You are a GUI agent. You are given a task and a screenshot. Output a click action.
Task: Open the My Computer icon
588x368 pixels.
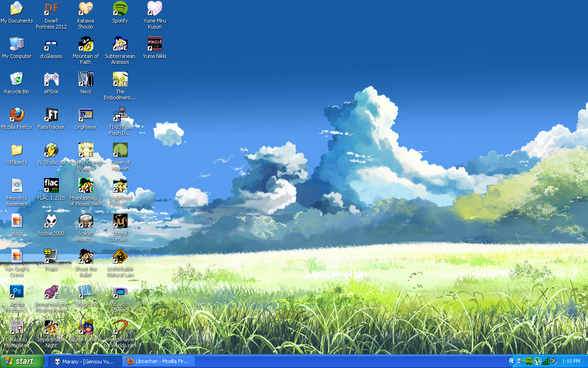17,44
